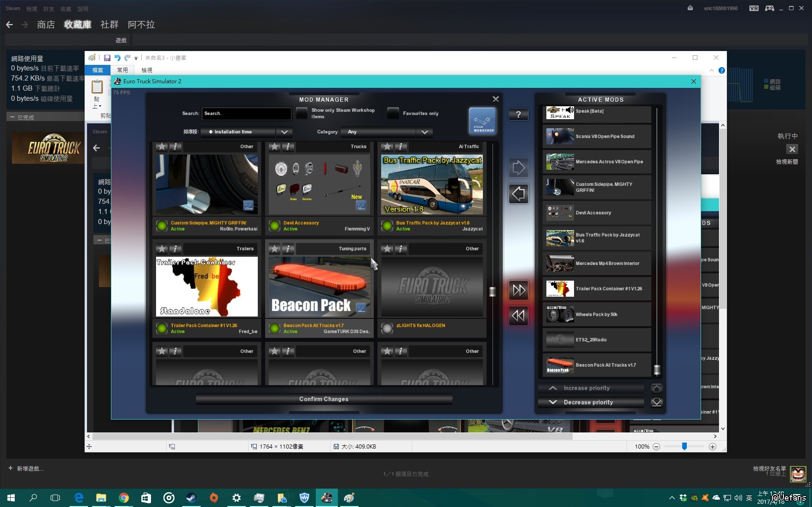Screen dimensions: 812x507
Task: Click the Paint zoom slider handle
Action: (x=684, y=446)
